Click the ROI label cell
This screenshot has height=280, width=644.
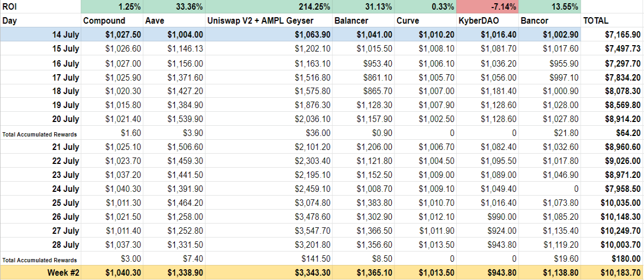(41, 7)
